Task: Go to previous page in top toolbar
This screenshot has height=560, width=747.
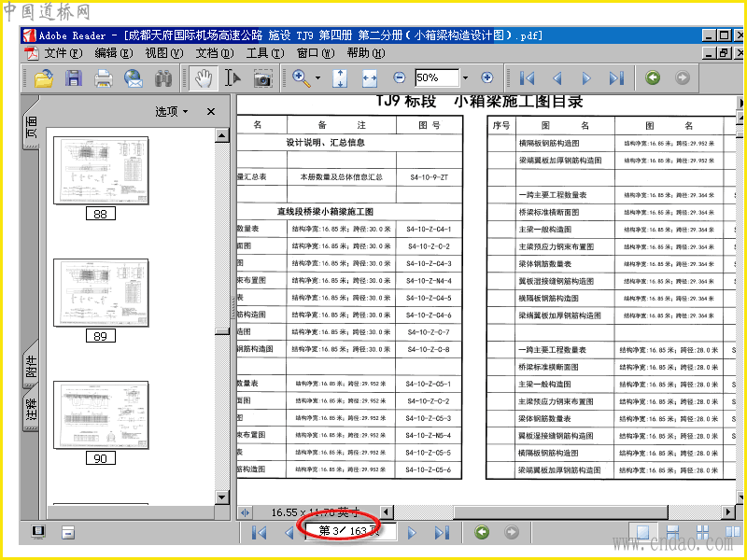Action: click(557, 78)
